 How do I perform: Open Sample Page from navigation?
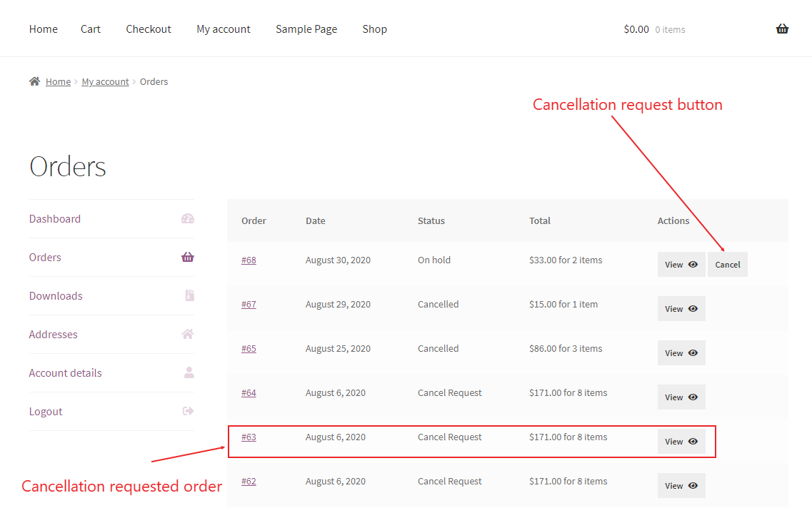coord(306,29)
